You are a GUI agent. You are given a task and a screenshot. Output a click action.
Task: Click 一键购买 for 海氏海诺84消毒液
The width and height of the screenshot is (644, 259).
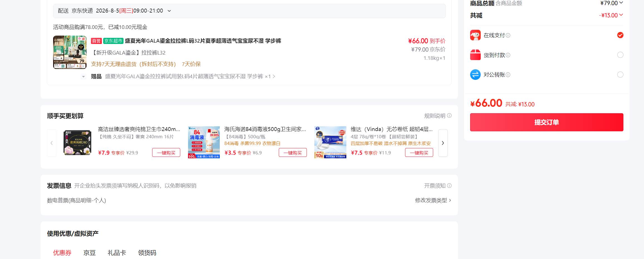click(293, 153)
